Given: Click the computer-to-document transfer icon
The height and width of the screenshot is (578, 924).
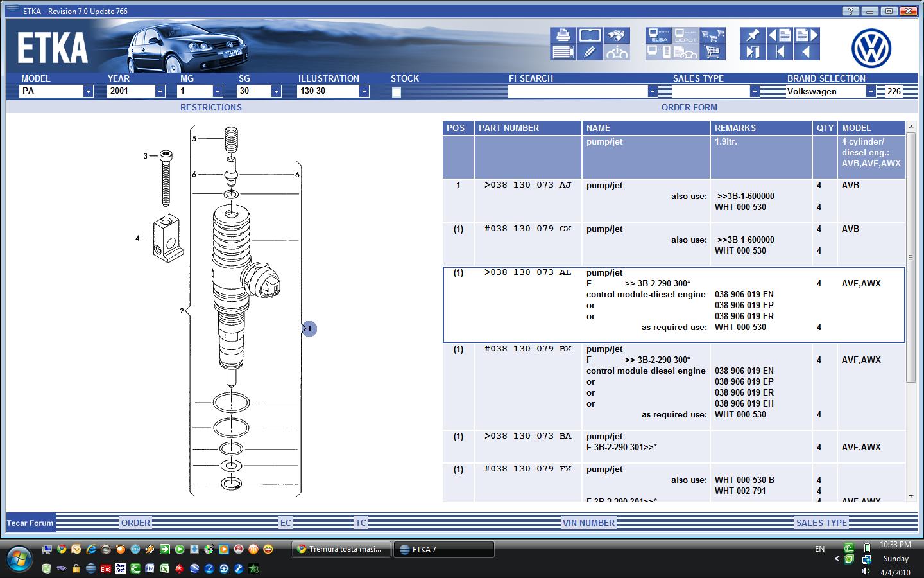Looking at the screenshot, I should [x=659, y=52].
